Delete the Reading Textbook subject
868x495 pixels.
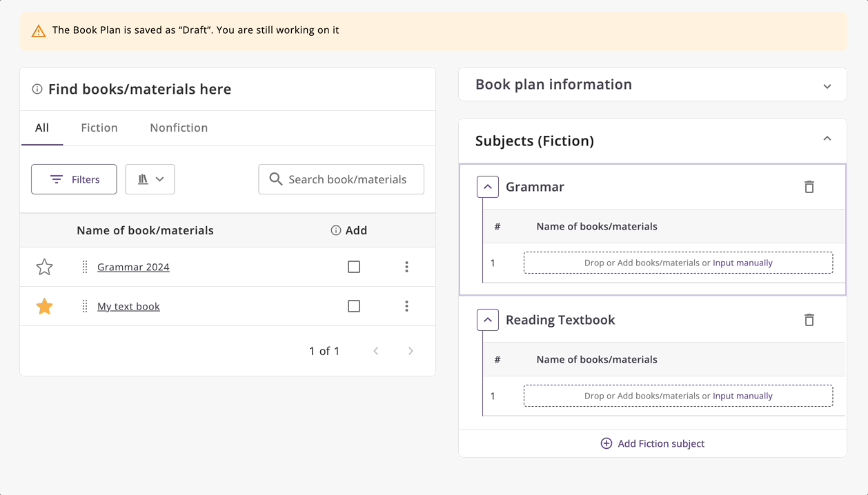tap(809, 320)
